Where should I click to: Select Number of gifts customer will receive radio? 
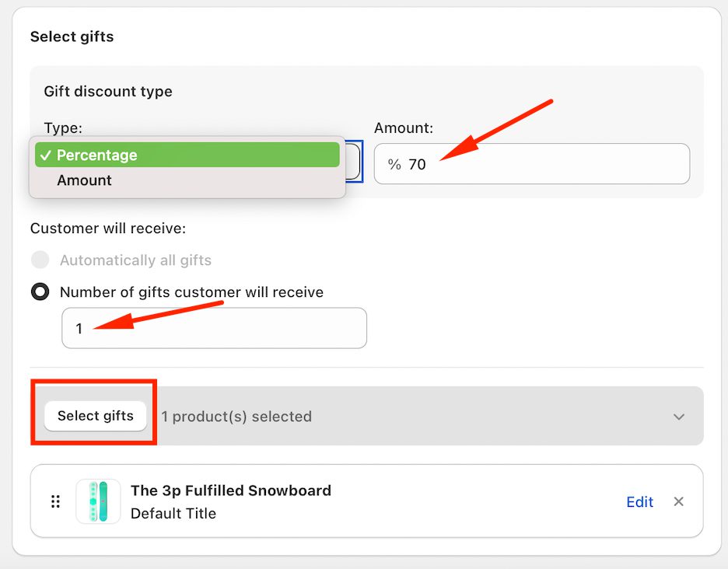coord(40,292)
